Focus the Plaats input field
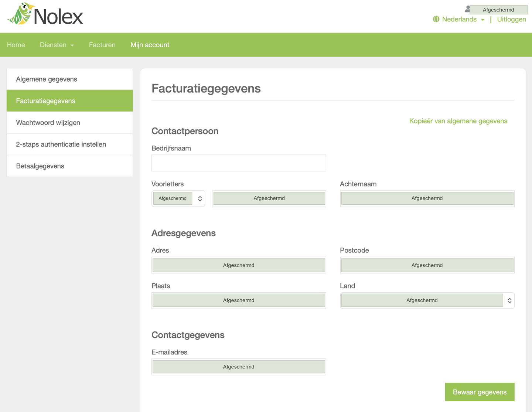The height and width of the screenshot is (412, 532). point(239,300)
